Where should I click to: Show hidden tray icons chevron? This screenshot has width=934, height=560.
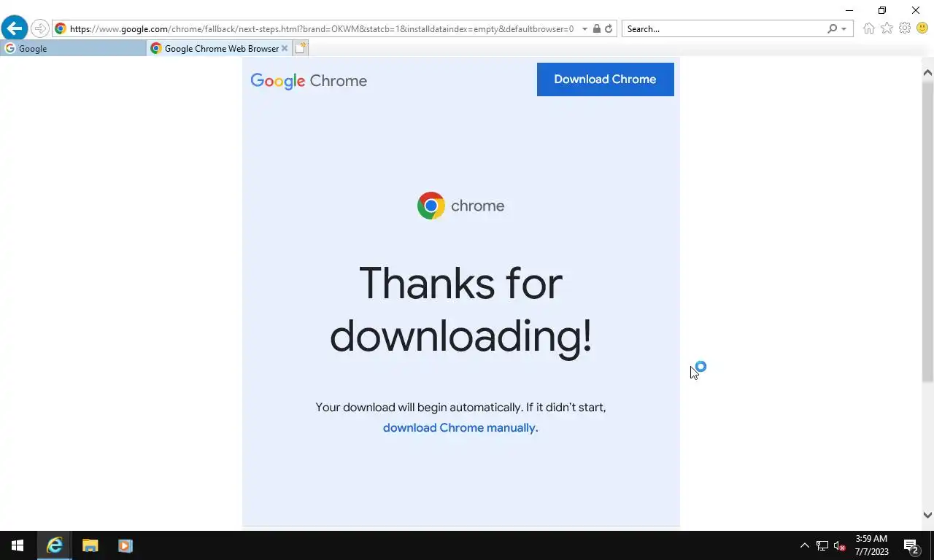(x=804, y=545)
